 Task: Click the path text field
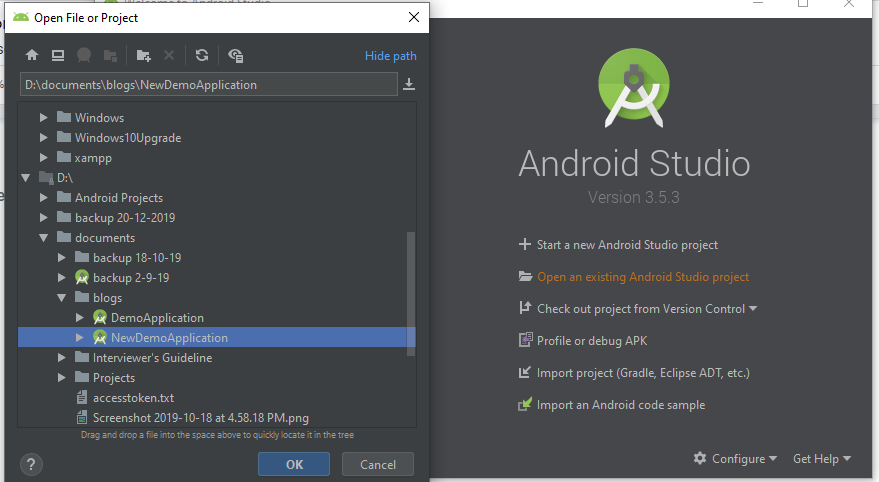point(209,85)
